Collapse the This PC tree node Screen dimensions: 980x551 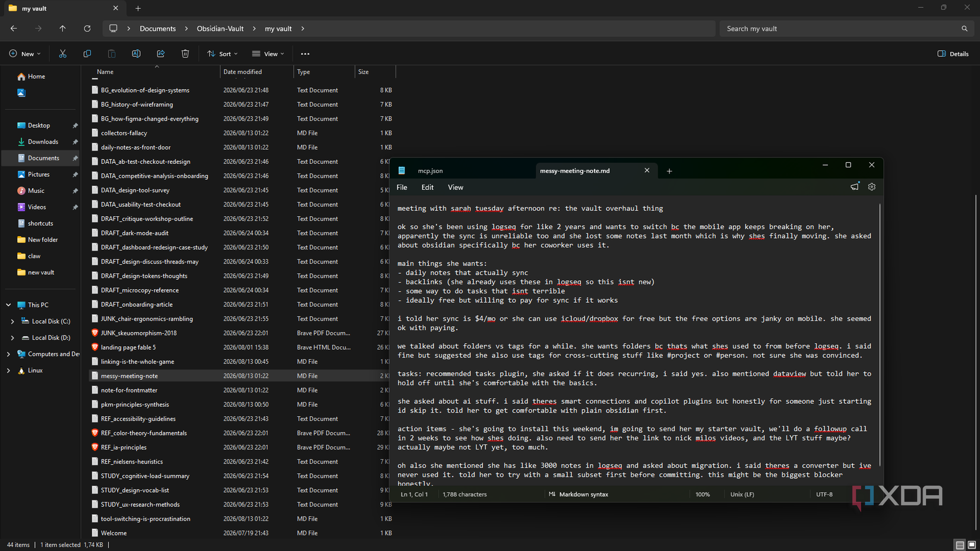8,305
